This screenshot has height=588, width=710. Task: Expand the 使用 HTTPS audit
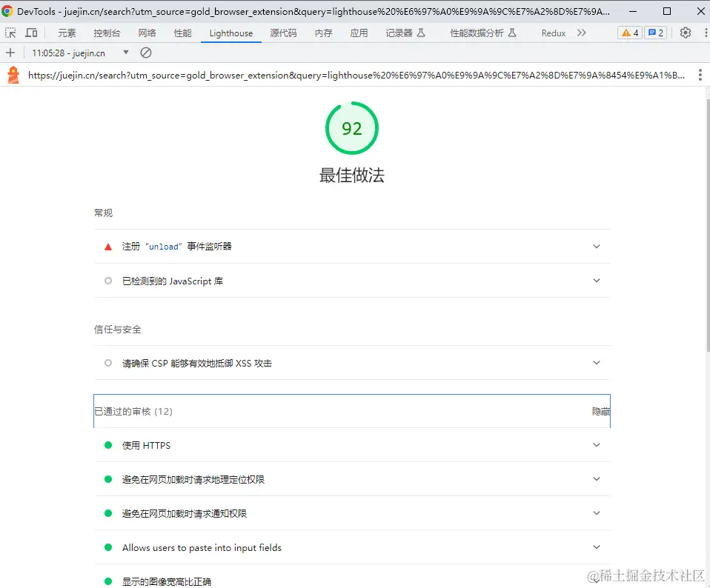[352, 445]
